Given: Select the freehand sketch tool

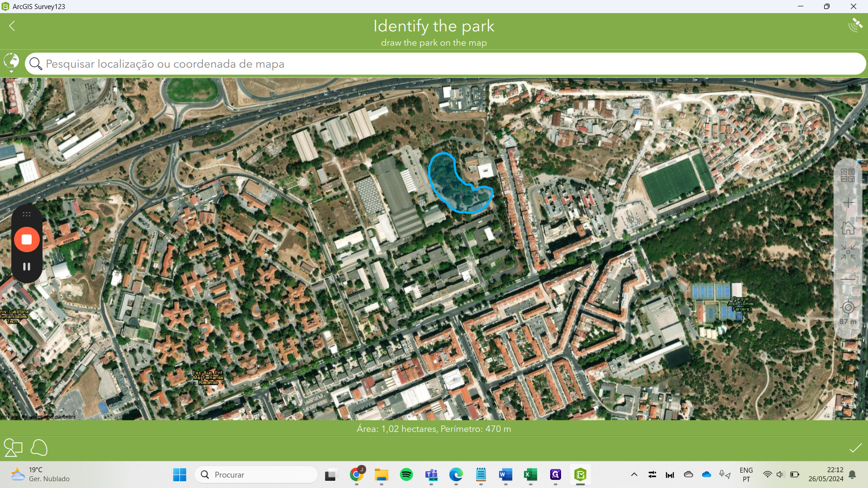Looking at the screenshot, I should click(x=39, y=448).
